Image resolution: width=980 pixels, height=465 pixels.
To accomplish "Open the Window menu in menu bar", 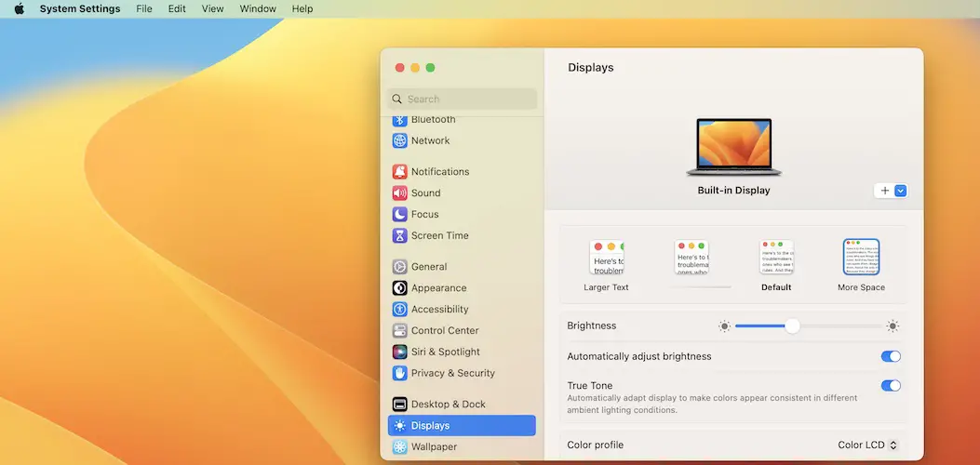I will pos(258,9).
